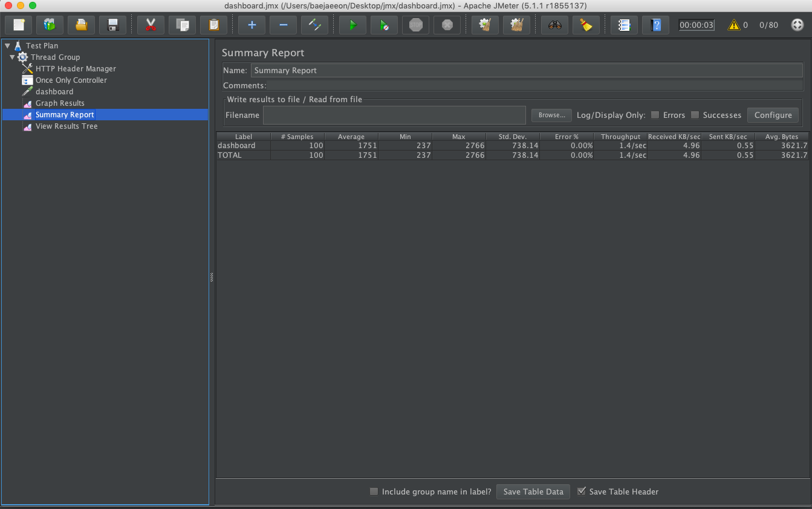Click the Clear results broom icon
Viewport: 812px width, 509px height.
tap(485, 25)
